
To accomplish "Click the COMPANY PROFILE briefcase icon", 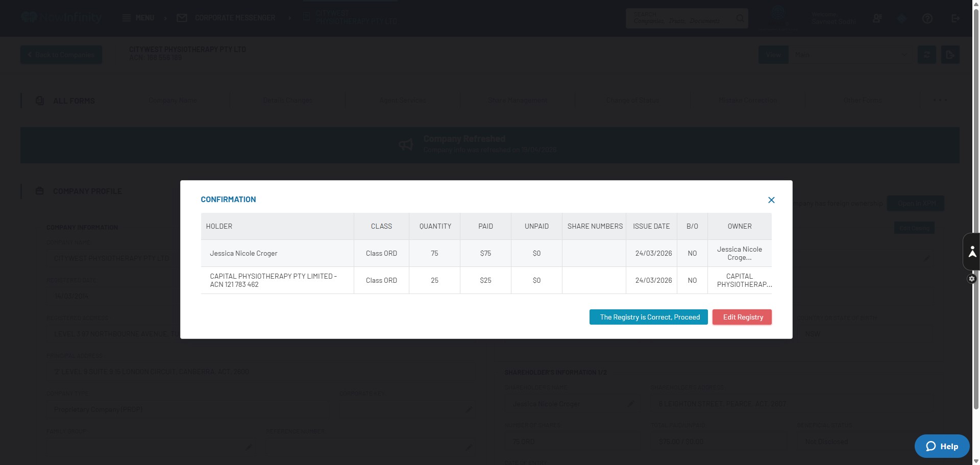I will tap(39, 191).
